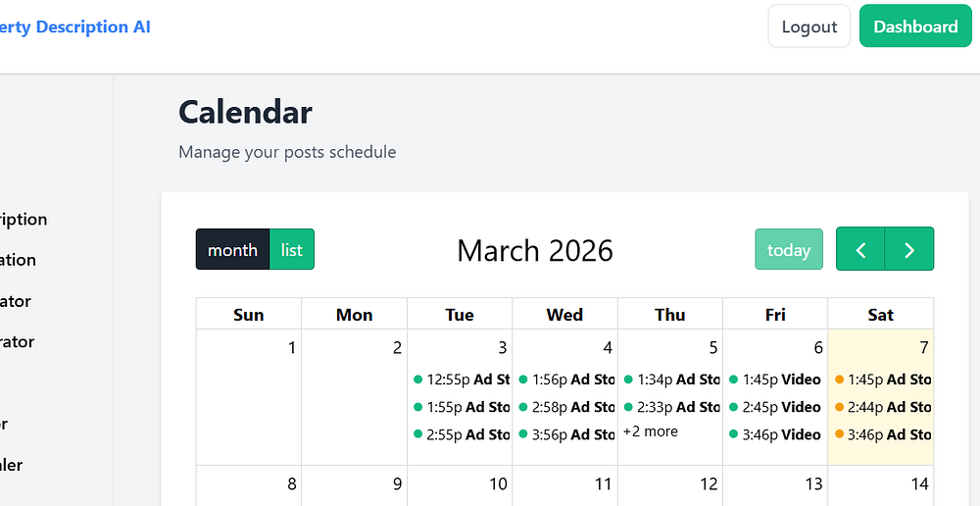
Task: Click the today button
Action: pos(789,250)
